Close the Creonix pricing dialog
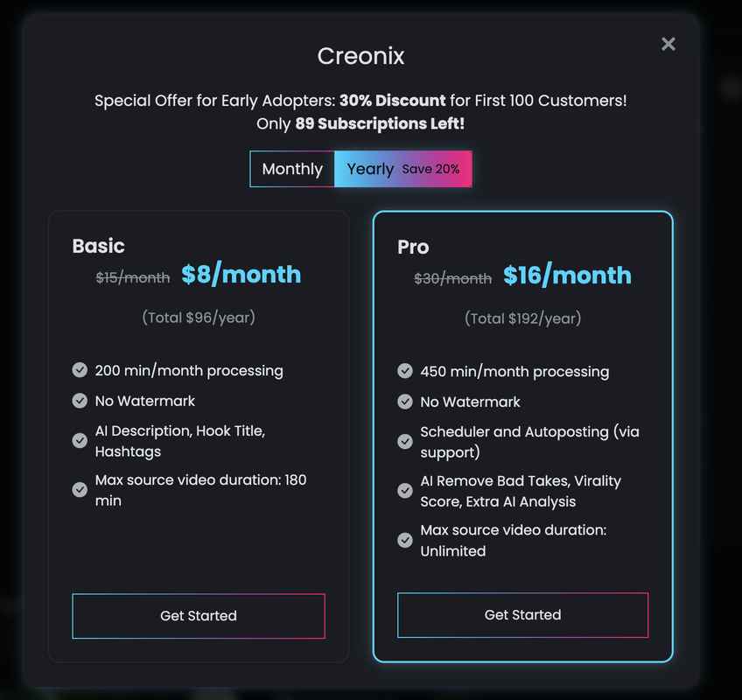Screen dimensions: 742x700 668,44
